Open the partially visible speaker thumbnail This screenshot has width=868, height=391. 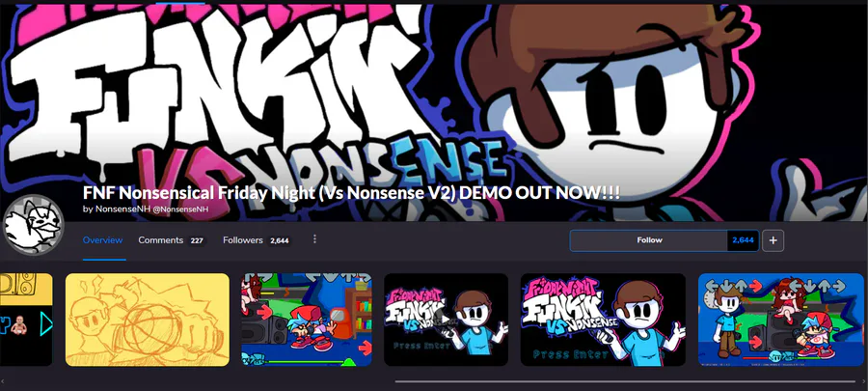click(26, 320)
